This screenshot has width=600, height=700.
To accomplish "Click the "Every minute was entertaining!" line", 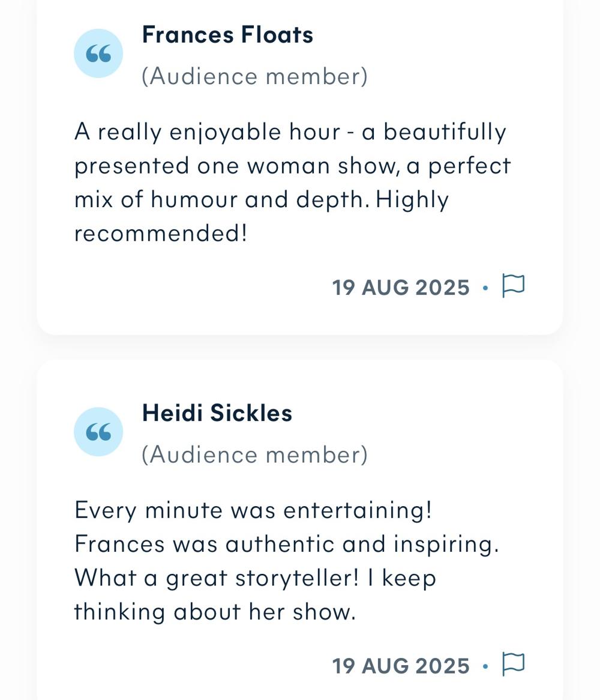I will [253, 510].
